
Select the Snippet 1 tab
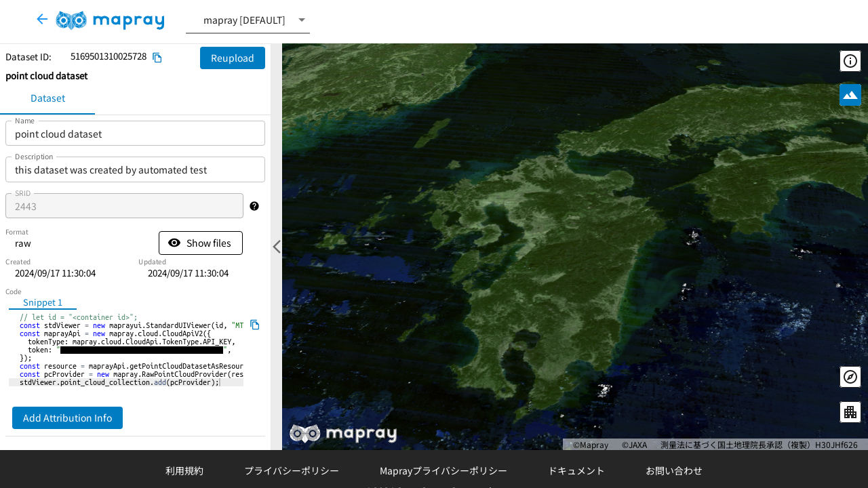(43, 302)
